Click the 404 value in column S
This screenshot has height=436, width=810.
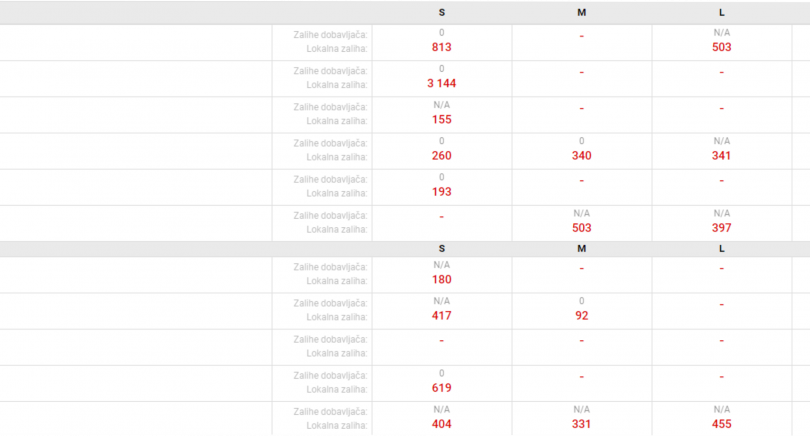(x=442, y=425)
